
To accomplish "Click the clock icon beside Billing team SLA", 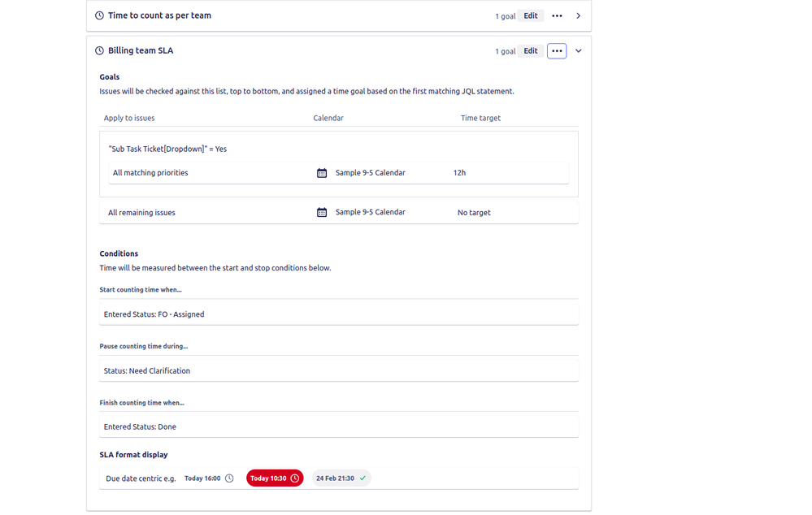I will point(99,50).
